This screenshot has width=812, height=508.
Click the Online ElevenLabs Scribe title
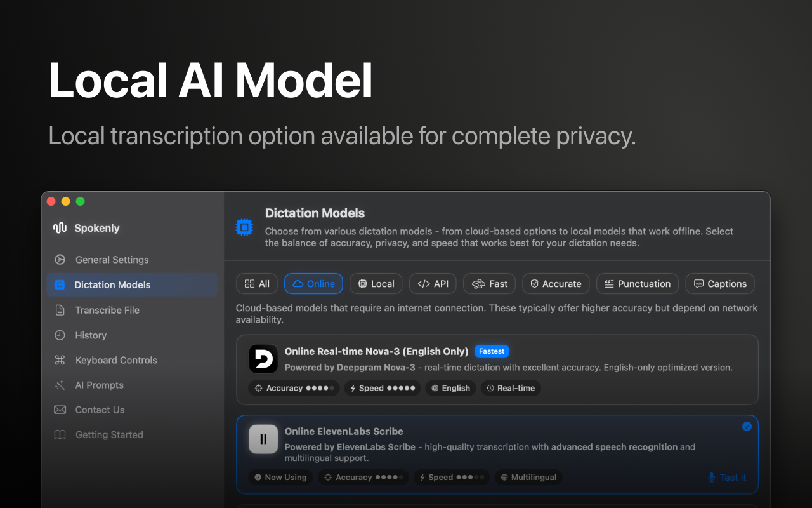pos(344,431)
